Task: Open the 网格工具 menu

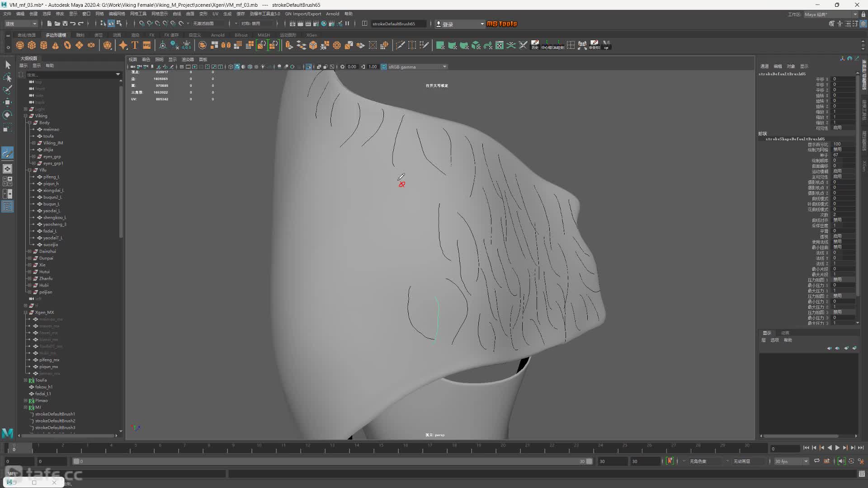Action: coord(138,14)
